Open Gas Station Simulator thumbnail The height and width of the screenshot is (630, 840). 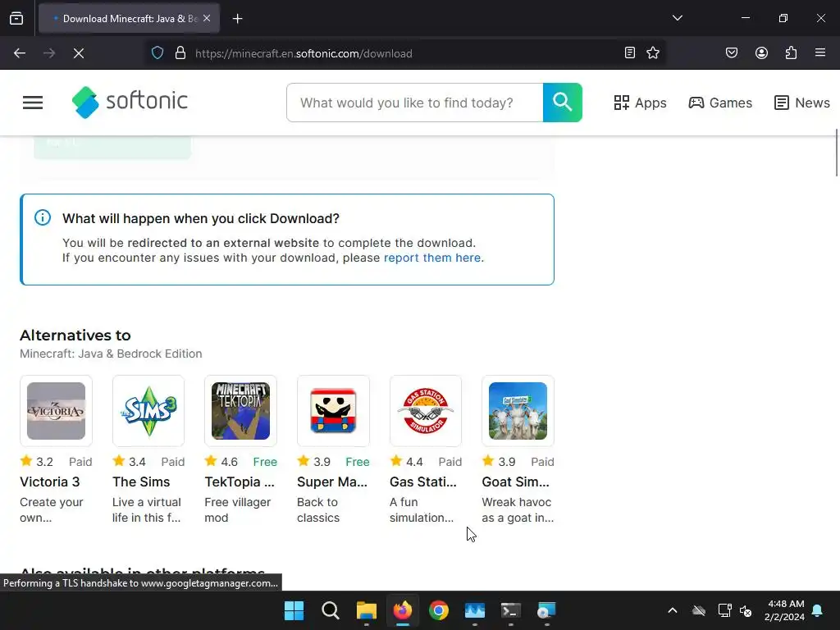point(426,411)
